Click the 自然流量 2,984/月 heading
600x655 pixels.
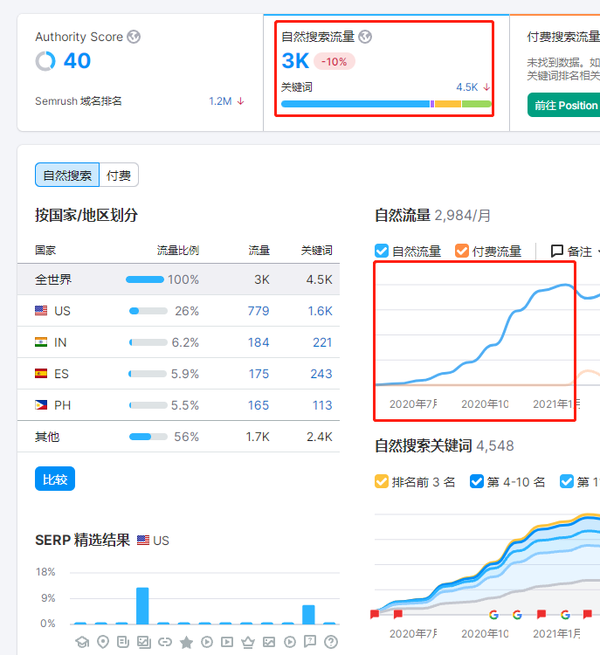[x=432, y=215]
